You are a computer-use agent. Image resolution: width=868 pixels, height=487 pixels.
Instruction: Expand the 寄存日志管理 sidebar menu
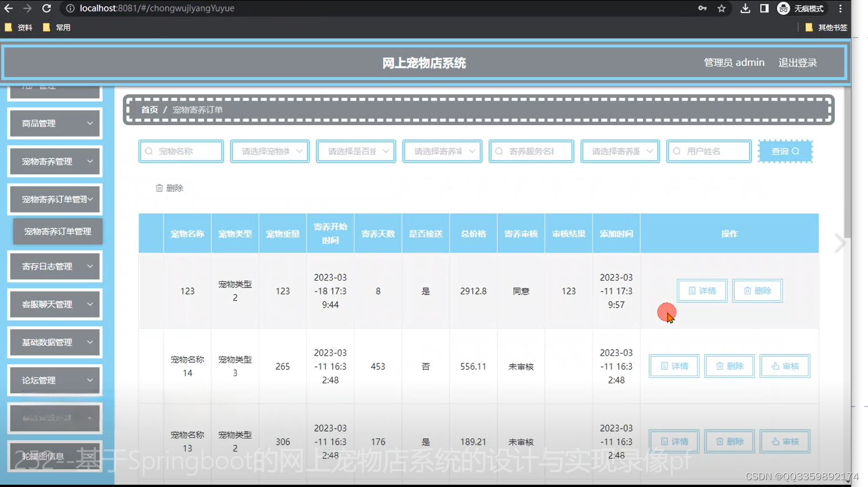(x=55, y=266)
